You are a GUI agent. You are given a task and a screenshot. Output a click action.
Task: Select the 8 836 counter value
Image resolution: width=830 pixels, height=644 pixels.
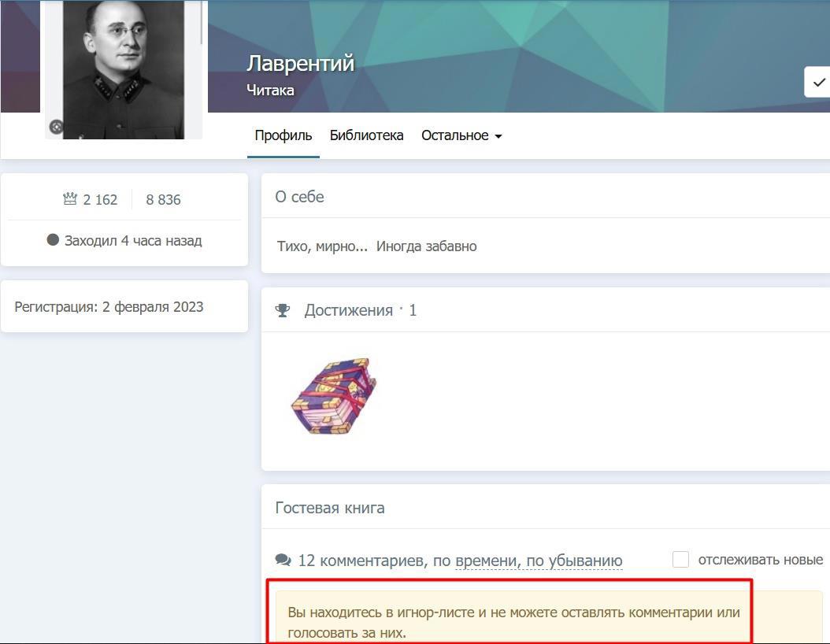point(163,199)
